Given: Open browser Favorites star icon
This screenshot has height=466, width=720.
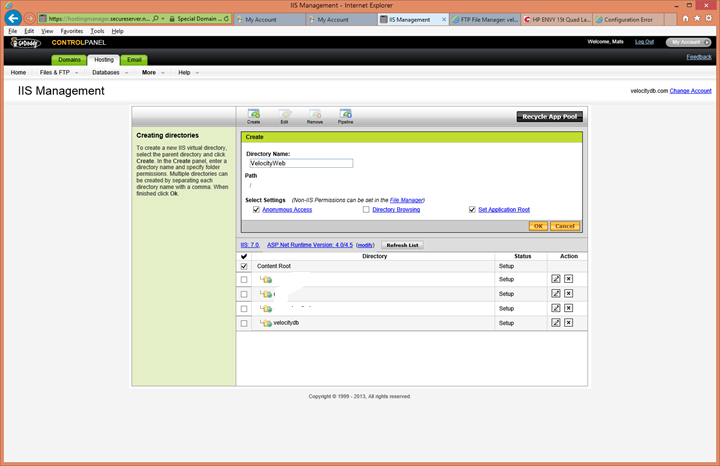Looking at the screenshot, I should click(697, 18).
